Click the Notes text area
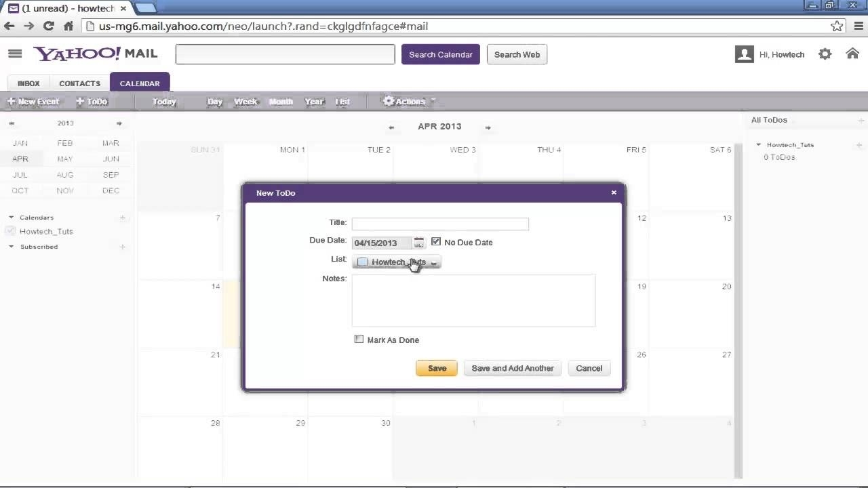This screenshot has width=868, height=488. point(473,300)
